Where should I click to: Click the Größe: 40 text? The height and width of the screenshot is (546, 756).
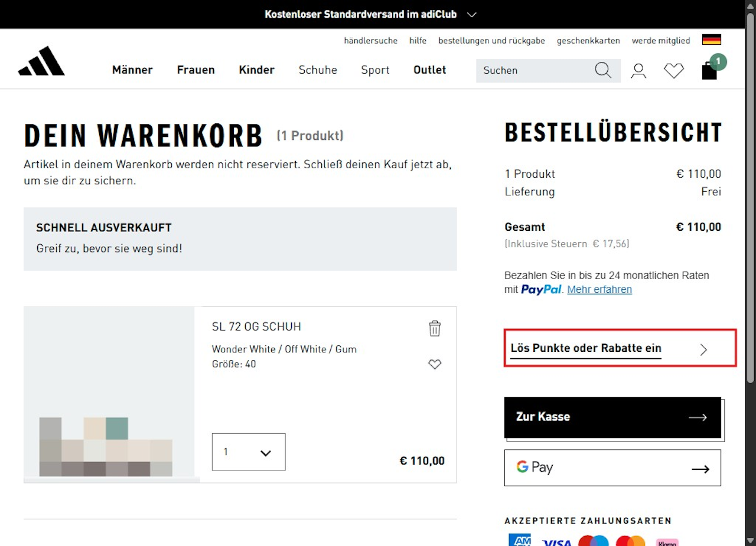[234, 364]
